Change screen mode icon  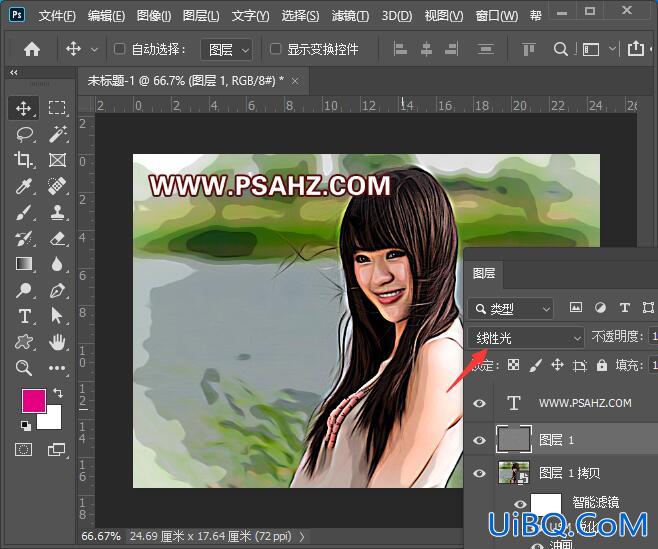point(56,450)
